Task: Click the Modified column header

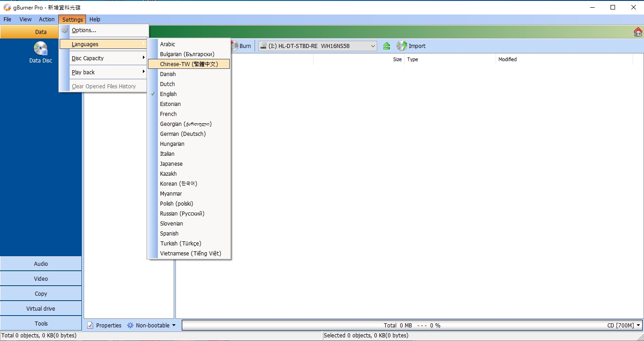Action: pyautogui.click(x=507, y=59)
